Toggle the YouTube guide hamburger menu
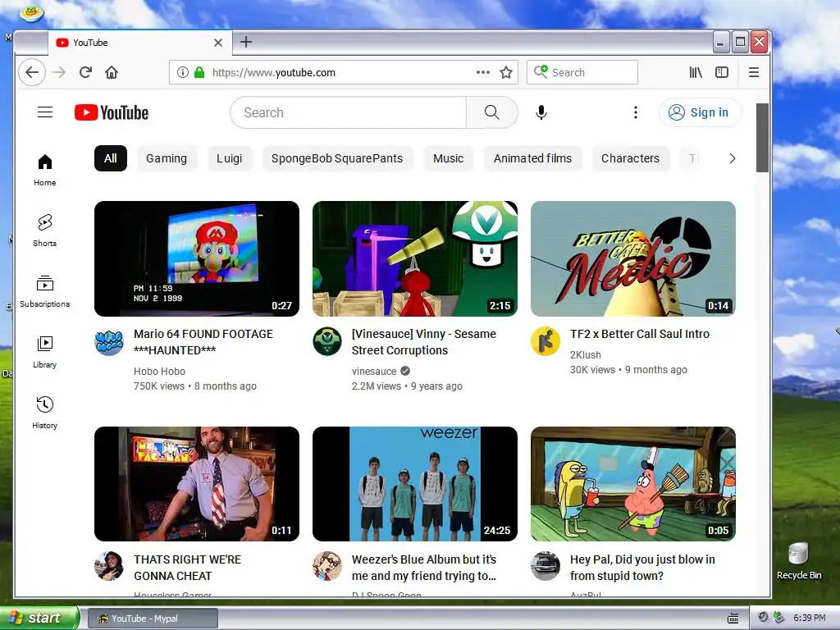Image resolution: width=840 pixels, height=630 pixels. coord(45,112)
